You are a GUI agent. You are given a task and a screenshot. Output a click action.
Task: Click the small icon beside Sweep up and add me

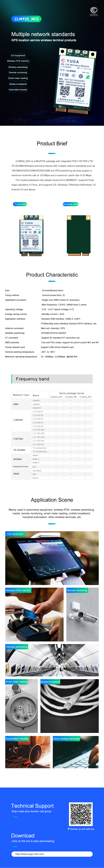pyautogui.click(x=69, y=829)
